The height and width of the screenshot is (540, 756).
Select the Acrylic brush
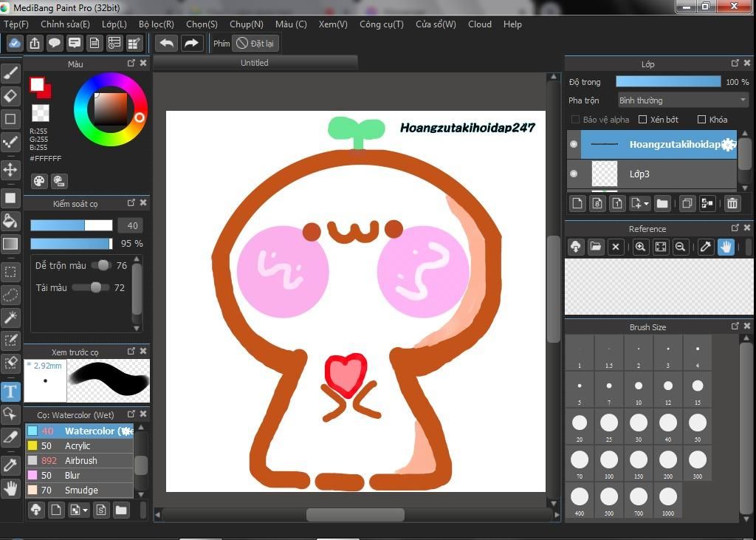point(79,446)
